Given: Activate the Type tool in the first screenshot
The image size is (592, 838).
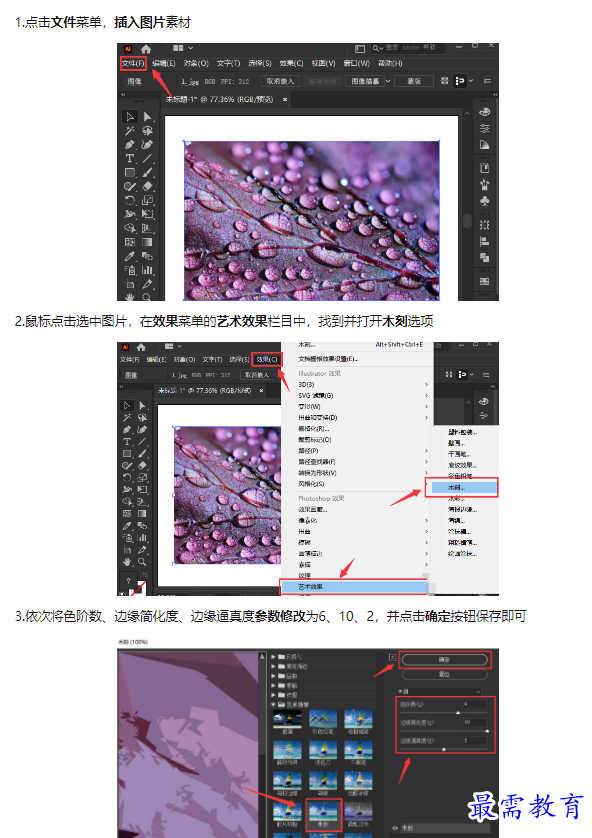Looking at the screenshot, I should coord(130,158).
